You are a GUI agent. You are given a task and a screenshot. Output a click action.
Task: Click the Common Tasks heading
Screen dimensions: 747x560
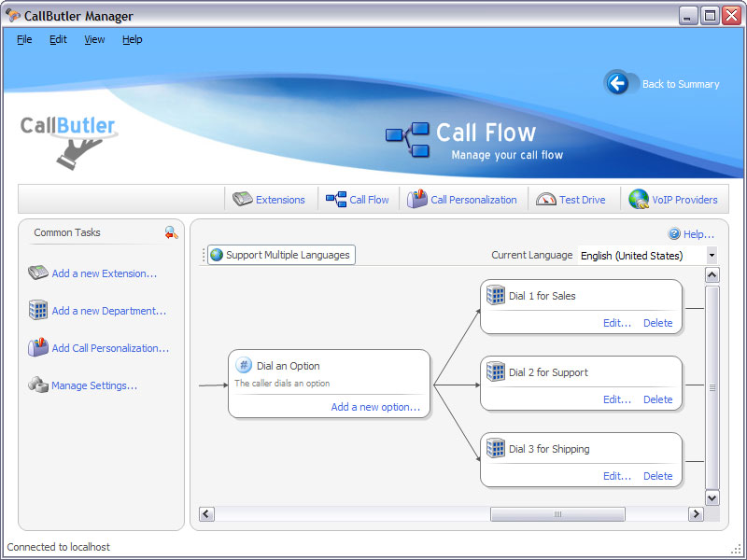pyautogui.click(x=67, y=232)
